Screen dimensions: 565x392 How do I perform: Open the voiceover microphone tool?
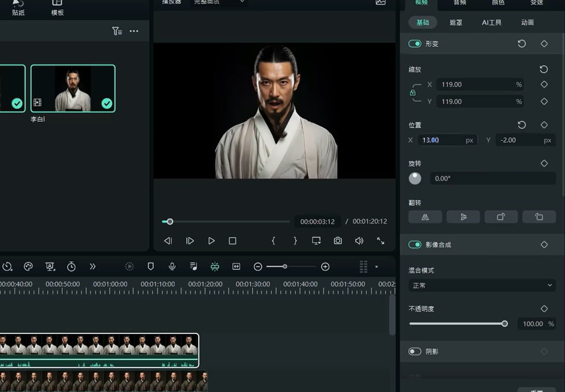pos(172,266)
